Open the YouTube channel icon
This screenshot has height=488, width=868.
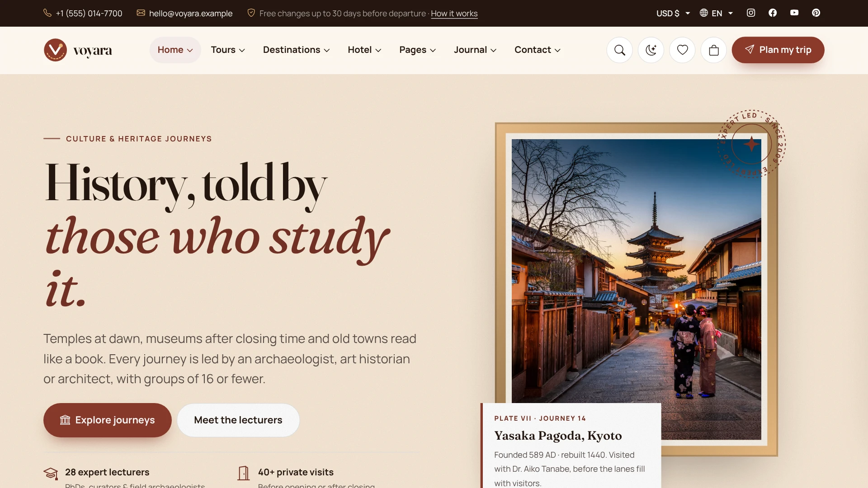[x=794, y=13]
